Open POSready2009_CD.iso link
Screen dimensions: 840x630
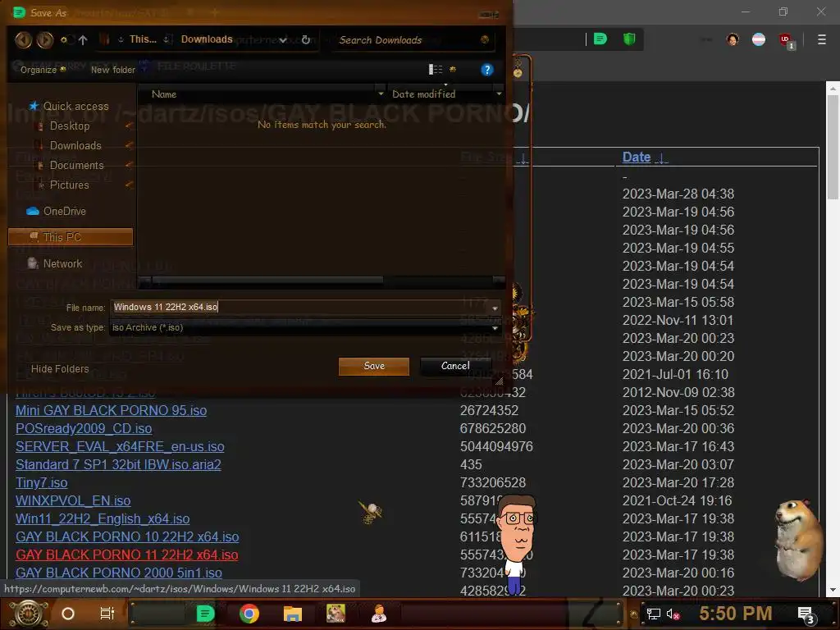pos(84,428)
